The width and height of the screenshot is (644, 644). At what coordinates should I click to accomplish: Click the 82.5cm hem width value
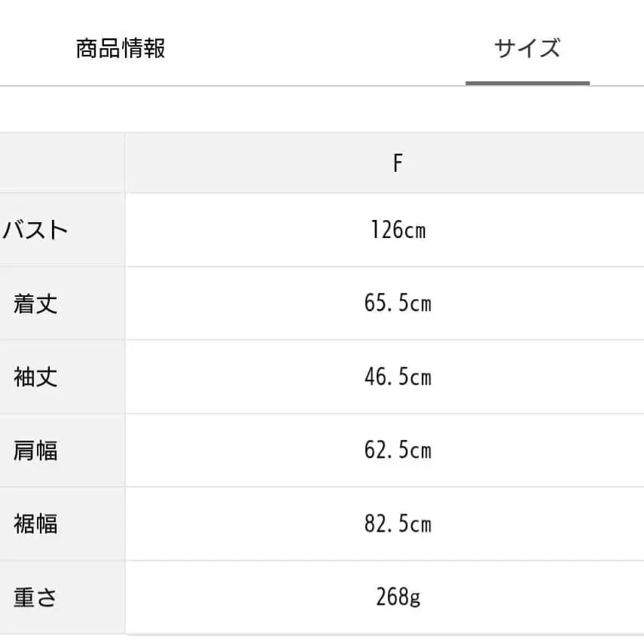(398, 523)
